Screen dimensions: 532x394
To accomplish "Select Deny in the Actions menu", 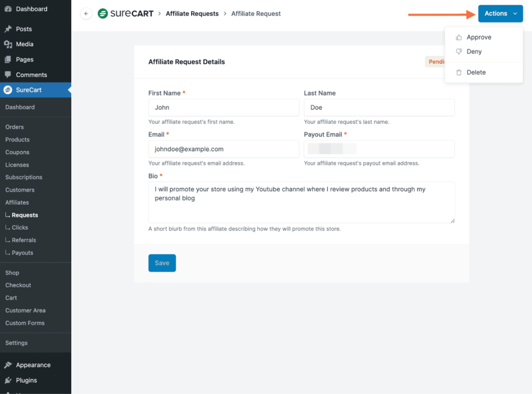I will [x=474, y=51].
